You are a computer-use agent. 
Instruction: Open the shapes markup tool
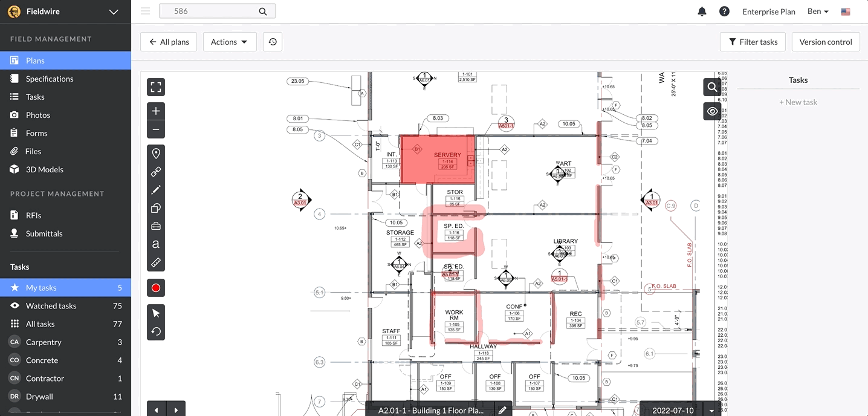tap(155, 207)
